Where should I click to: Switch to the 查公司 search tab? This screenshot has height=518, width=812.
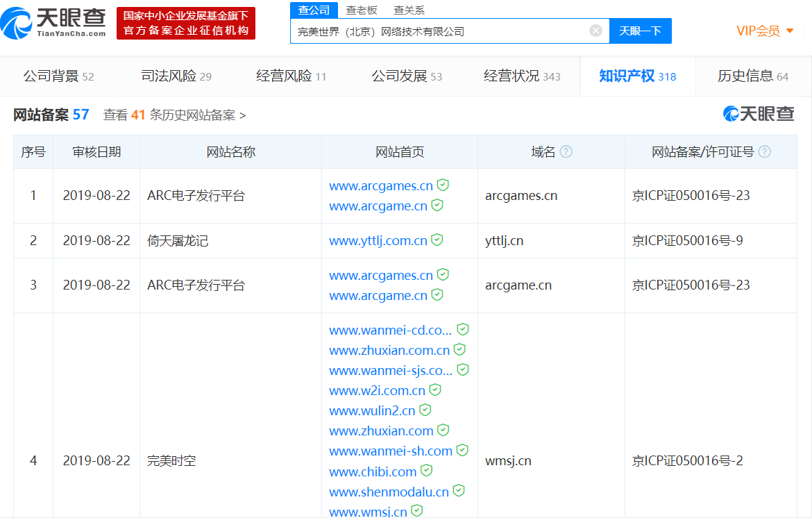[314, 10]
